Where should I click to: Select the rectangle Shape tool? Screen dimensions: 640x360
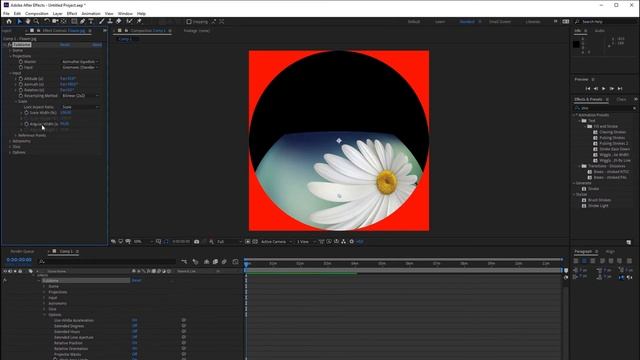click(x=74, y=21)
